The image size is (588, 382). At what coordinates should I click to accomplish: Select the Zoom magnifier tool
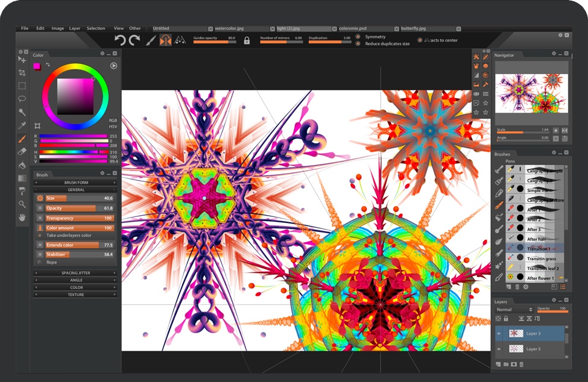tap(22, 204)
